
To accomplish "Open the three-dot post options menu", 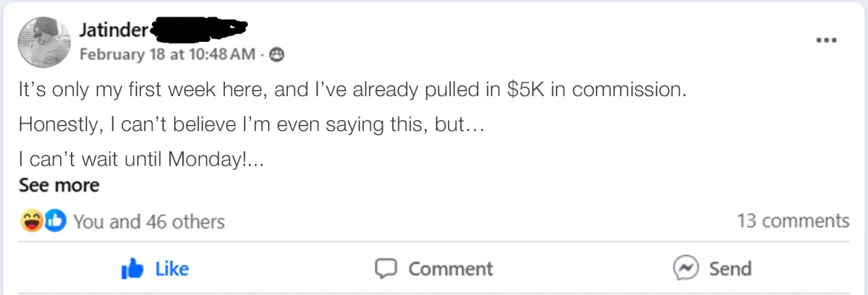I will [x=826, y=40].
